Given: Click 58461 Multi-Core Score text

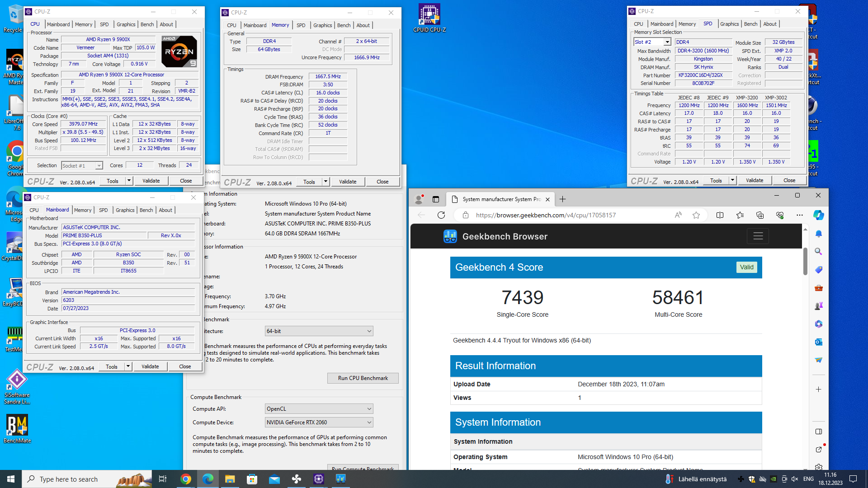Looking at the screenshot, I should tap(678, 298).
